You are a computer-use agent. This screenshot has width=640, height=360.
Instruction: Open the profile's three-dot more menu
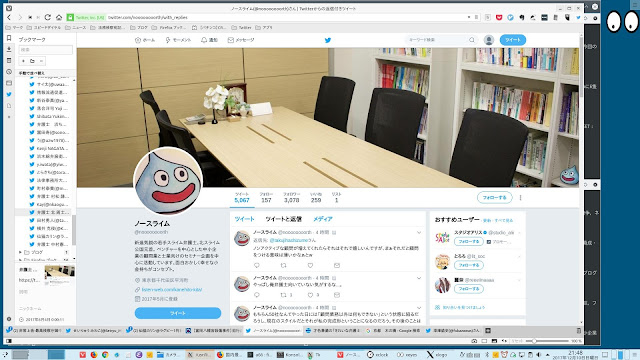(x=520, y=198)
